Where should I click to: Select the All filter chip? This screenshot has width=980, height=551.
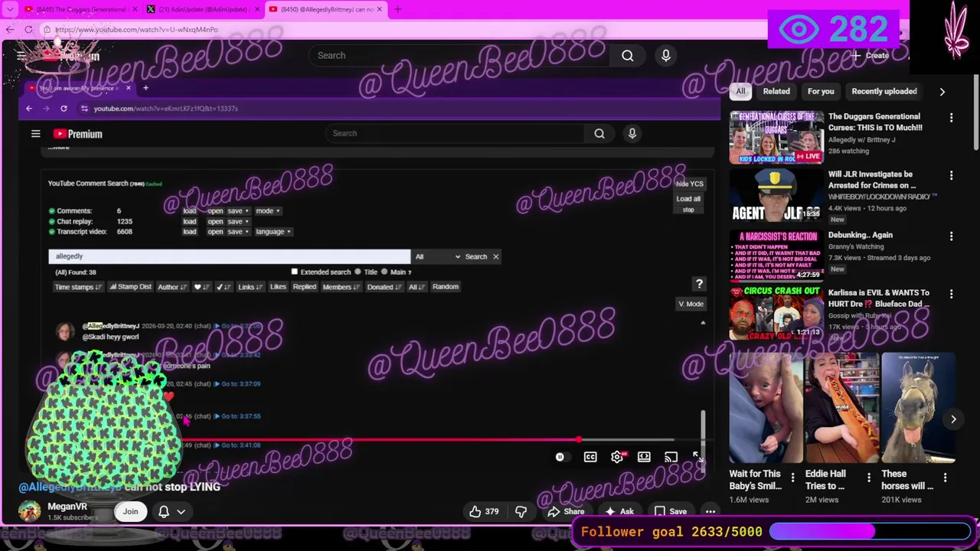click(740, 91)
